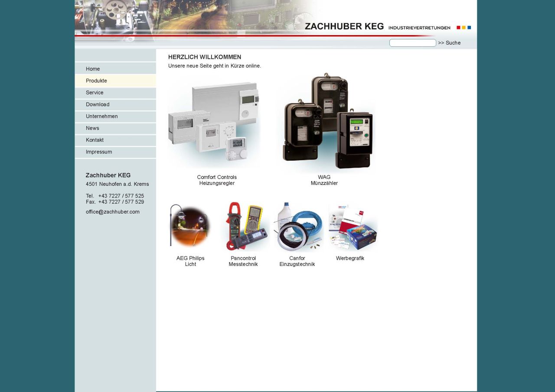Image resolution: width=555 pixels, height=392 pixels.
Task: Click the office@zachhuber.com email address
Action: pyautogui.click(x=113, y=212)
